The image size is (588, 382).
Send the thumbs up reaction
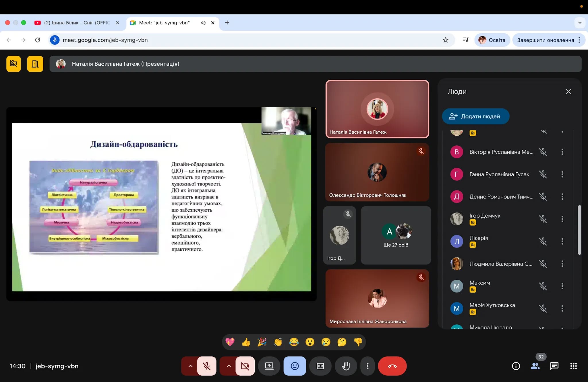click(x=246, y=342)
